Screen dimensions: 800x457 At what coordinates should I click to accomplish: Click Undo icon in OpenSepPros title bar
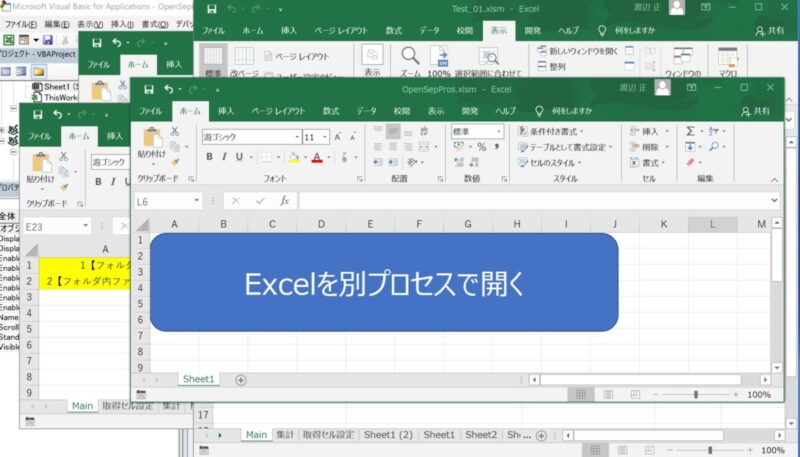click(169, 89)
